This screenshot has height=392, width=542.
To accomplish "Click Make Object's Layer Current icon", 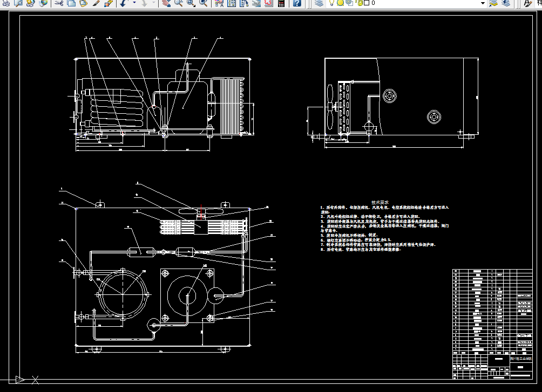I will [x=493, y=3].
